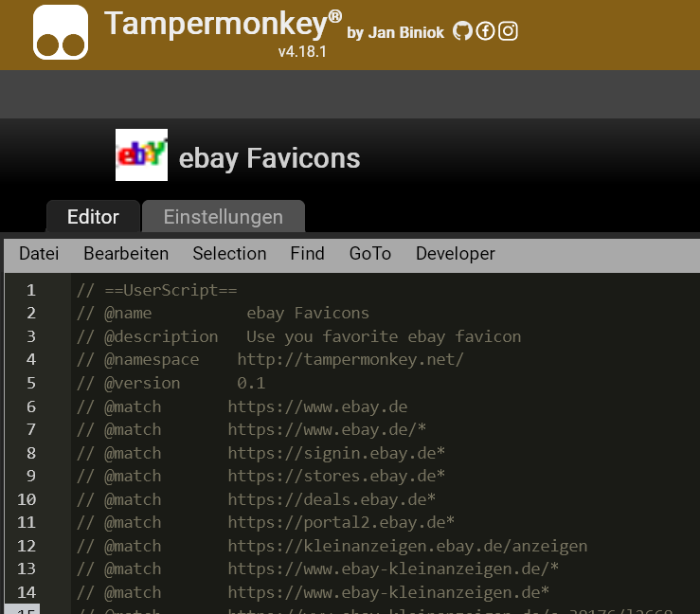
Task: Click the Tampermonkey logo icon
Action: tap(61, 33)
